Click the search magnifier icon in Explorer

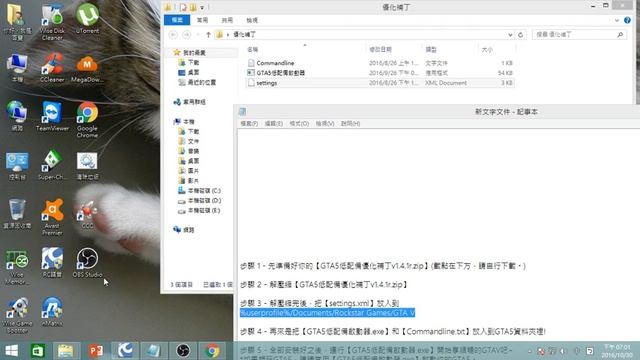coord(620,35)
